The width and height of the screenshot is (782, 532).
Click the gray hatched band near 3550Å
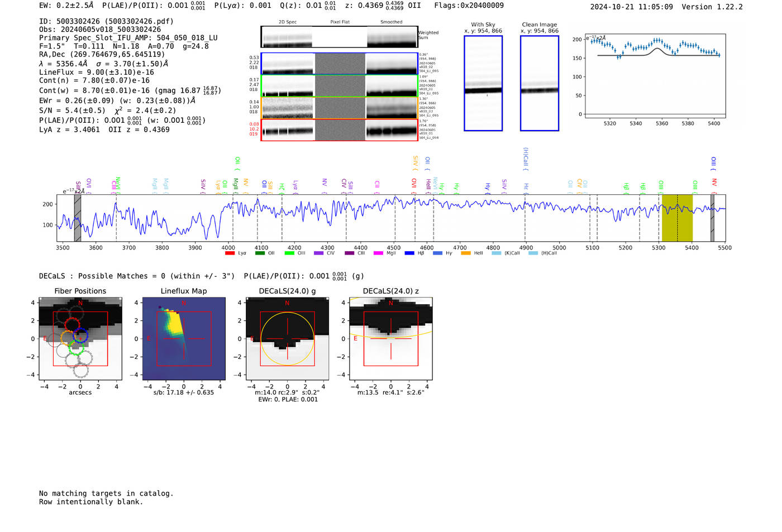(x=78, y=218)
